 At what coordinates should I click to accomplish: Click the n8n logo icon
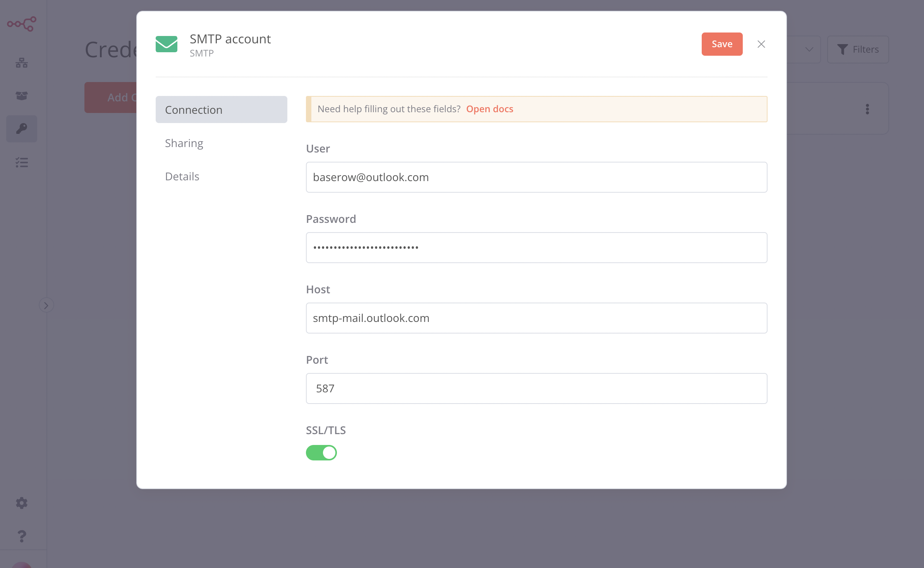(22, 24)
